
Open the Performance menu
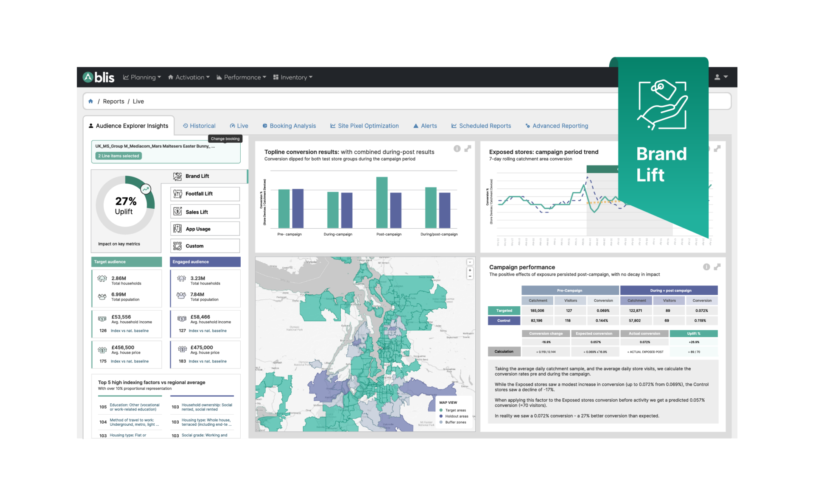[241, 77]
